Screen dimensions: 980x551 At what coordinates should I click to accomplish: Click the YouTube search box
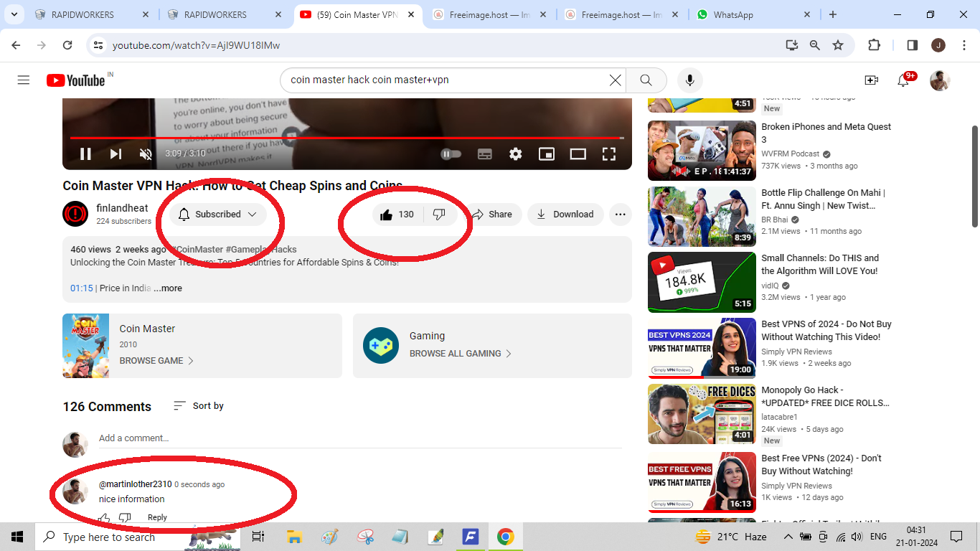point(445,80)
